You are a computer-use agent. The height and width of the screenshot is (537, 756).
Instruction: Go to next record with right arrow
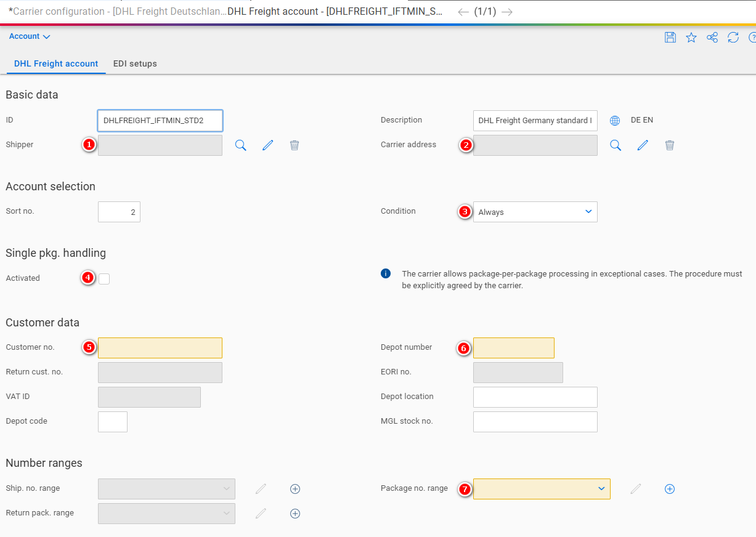click(507, 12)
